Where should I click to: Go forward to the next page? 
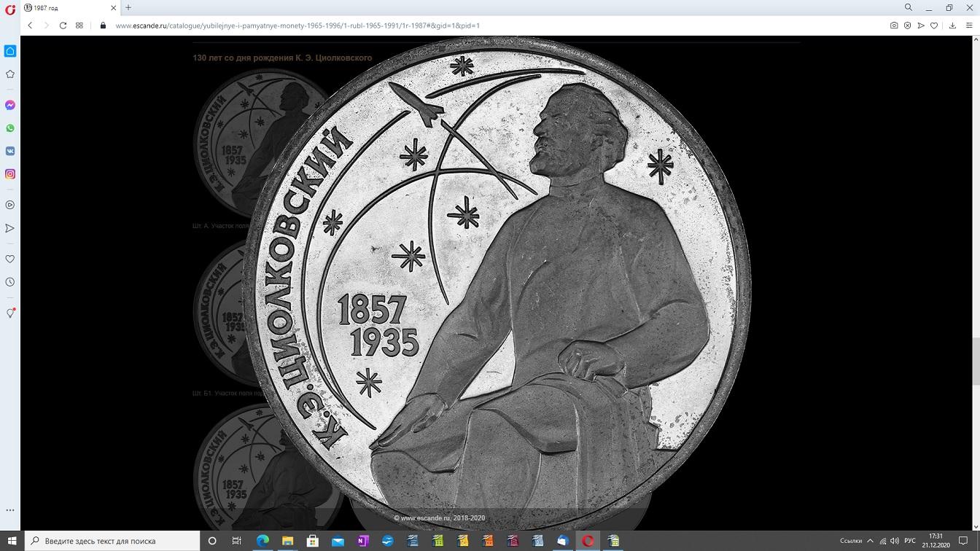(47, 26)
